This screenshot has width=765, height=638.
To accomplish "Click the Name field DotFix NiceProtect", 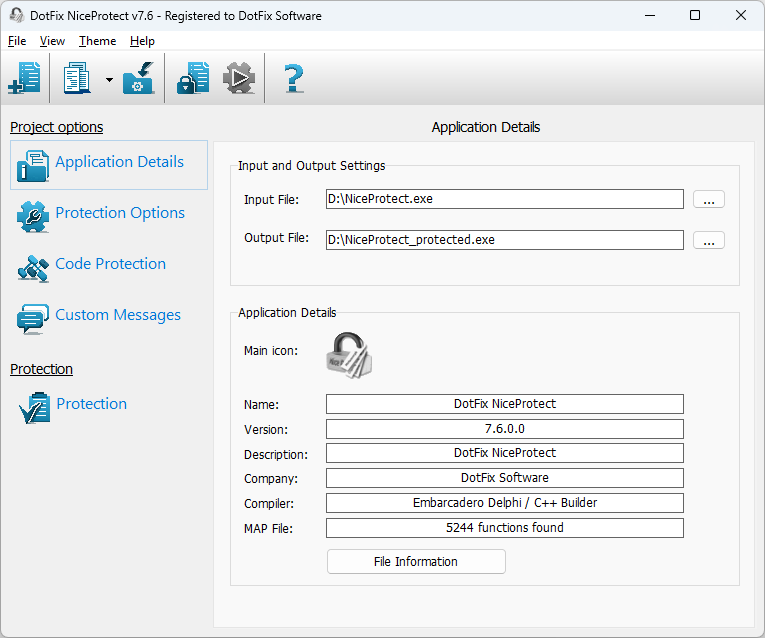I will pyautogui.click(x=504, y=404).
